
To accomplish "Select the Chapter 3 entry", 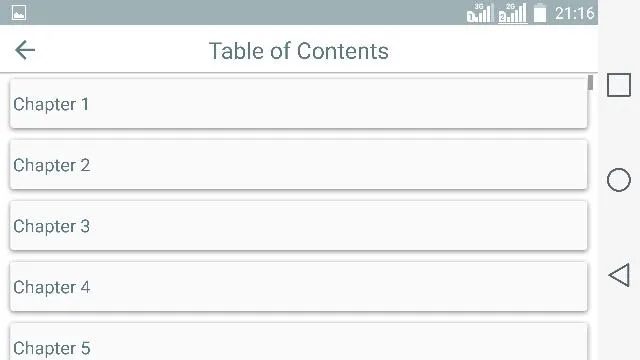I will [298, 226].
